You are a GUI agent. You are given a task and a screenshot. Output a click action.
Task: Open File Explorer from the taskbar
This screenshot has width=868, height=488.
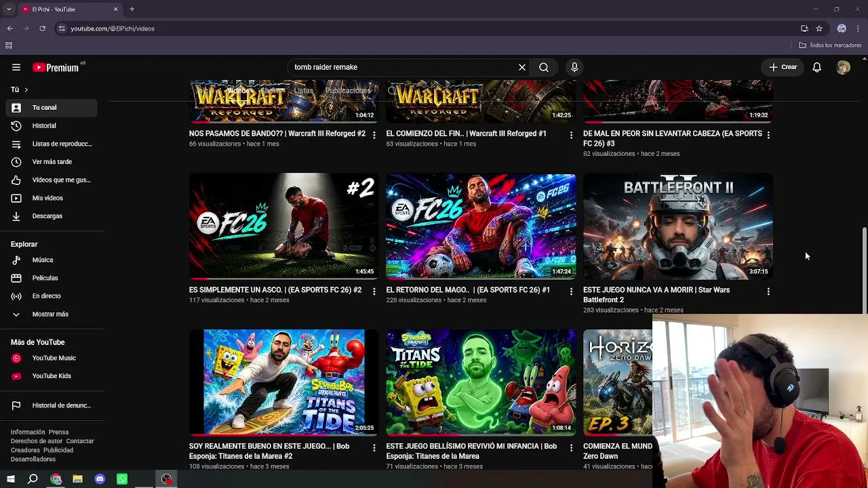click(x=77, y=479)
